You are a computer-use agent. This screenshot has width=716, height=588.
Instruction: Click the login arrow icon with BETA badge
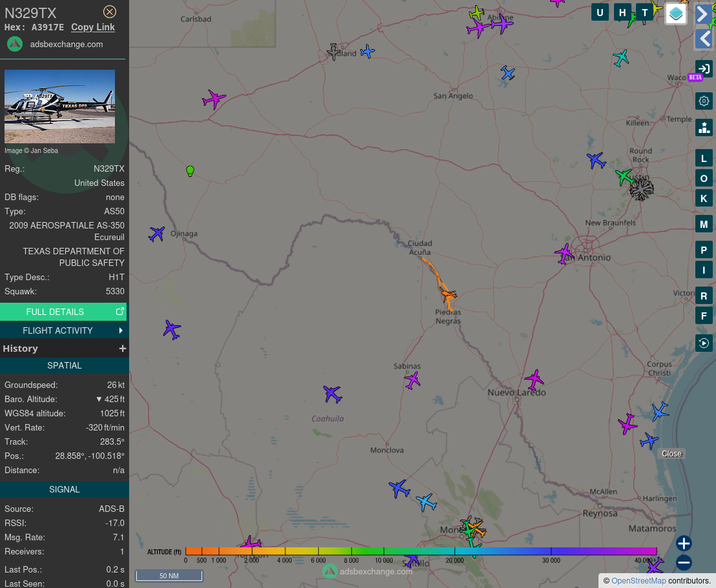(704, 69)
